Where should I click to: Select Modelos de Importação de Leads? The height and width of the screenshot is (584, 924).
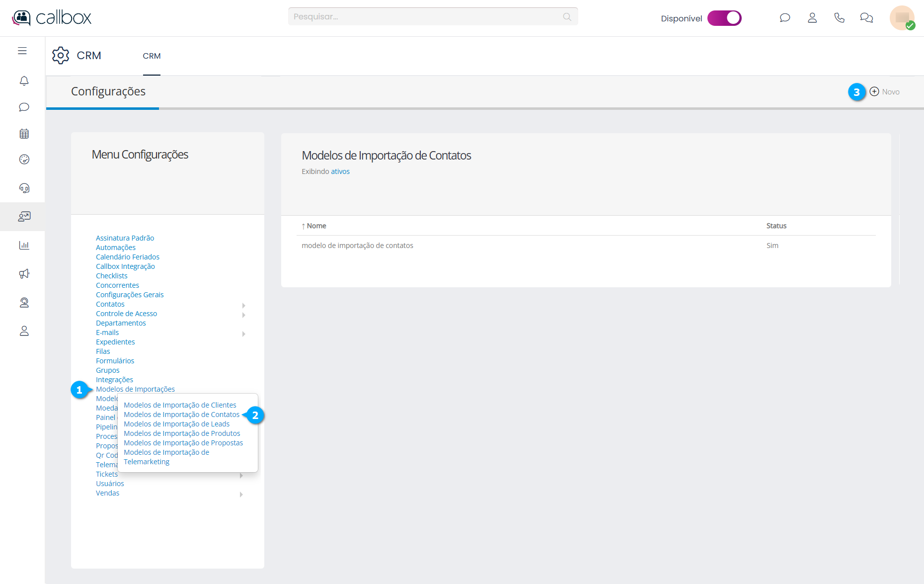[x=176, y=424]
